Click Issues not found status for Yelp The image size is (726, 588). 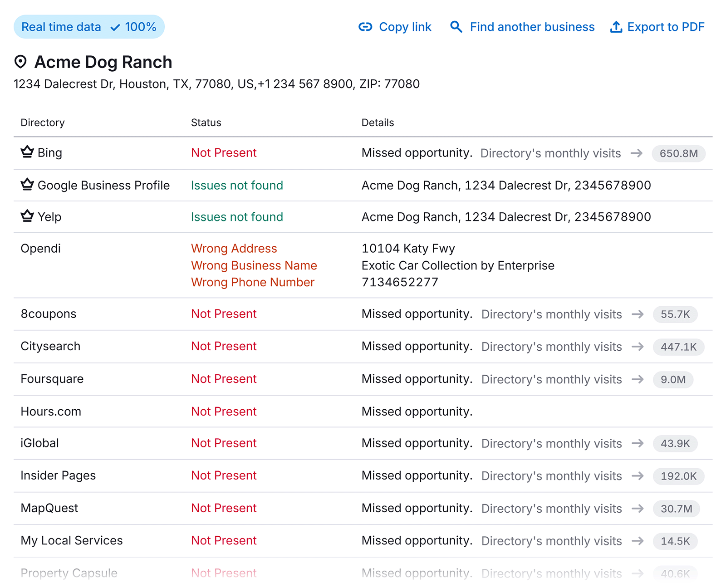(237, 216)
